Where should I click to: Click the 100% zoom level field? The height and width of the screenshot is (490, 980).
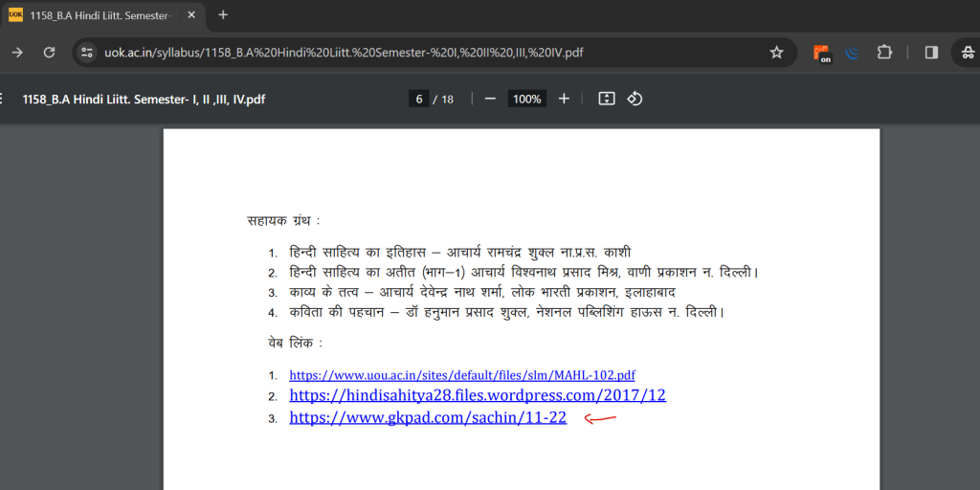tap(527, 99)
